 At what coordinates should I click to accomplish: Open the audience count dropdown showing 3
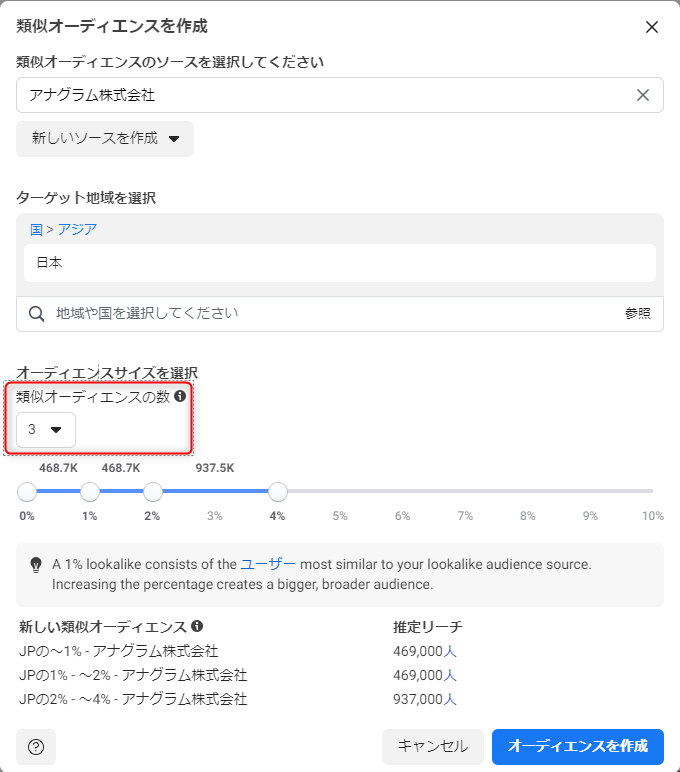[46, 429]
